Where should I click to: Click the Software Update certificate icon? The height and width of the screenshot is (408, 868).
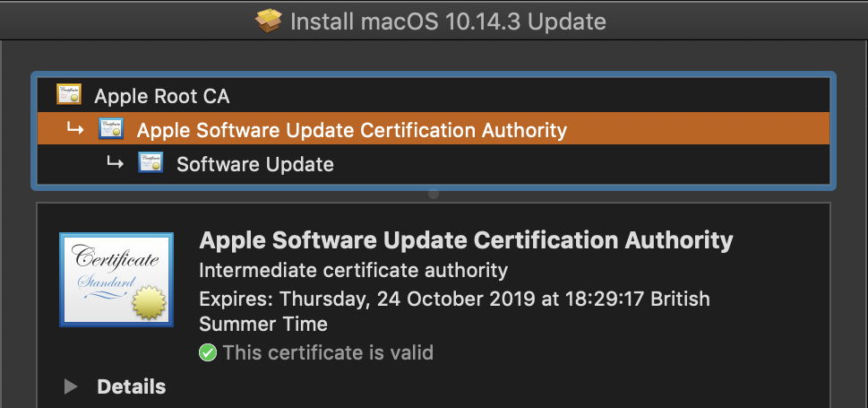coord(150,164)
